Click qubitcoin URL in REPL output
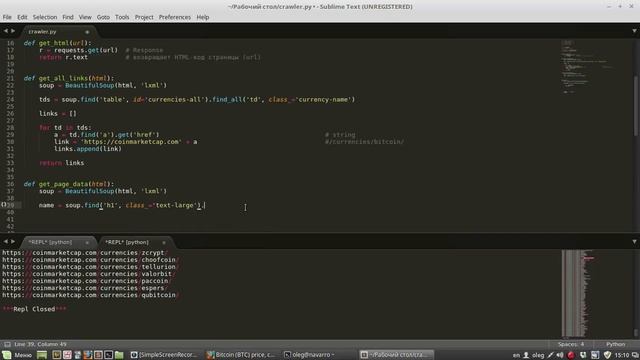 click(91, 295)
